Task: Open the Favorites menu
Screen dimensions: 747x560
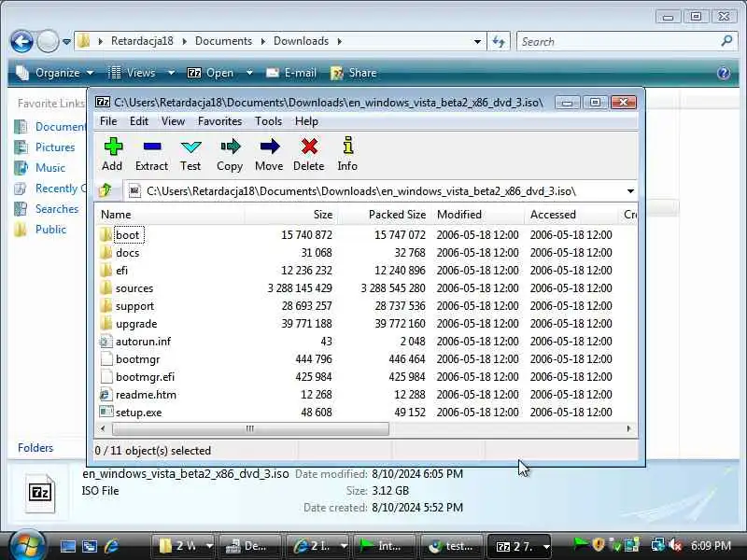Action: (219, 121)
